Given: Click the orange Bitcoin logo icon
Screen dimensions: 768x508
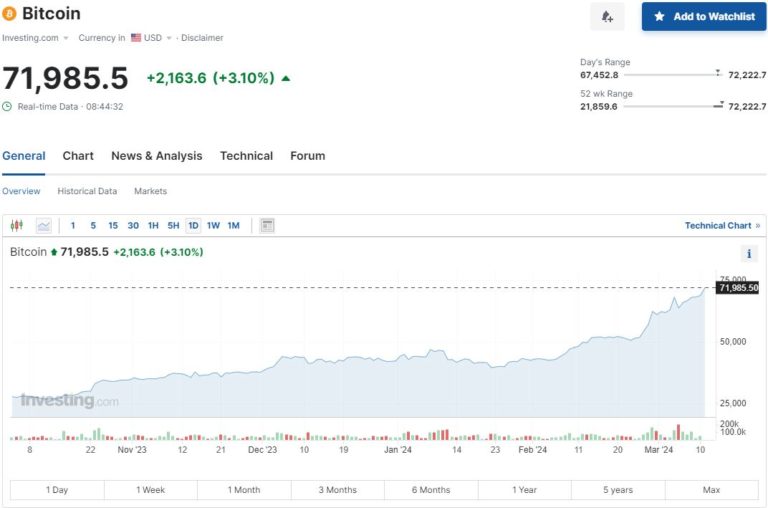Looking at the screenshot, I should point(10,14).
